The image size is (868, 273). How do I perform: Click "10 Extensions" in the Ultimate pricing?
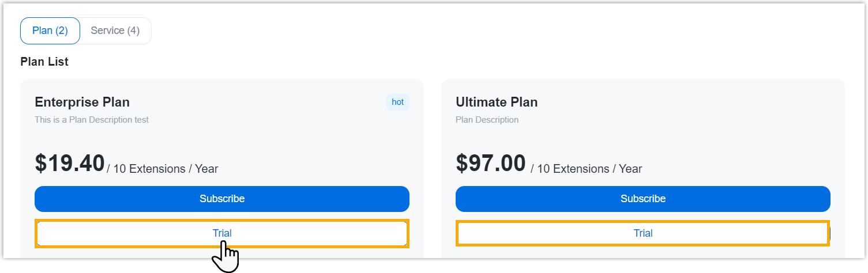point(573,169)
